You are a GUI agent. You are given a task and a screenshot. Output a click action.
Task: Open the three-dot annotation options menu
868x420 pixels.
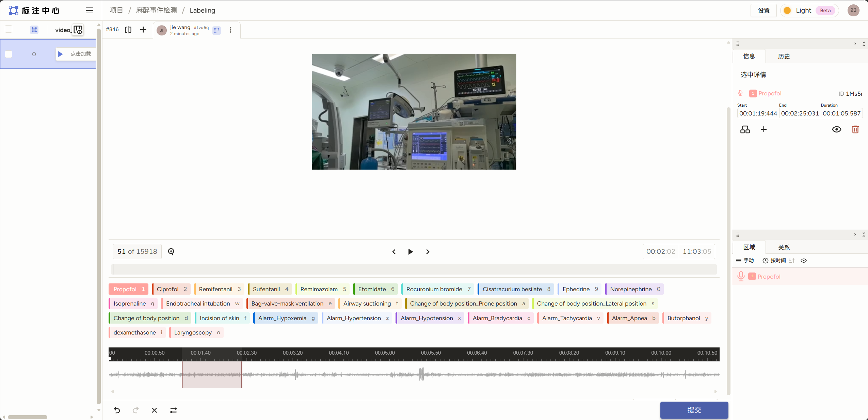pos(230,30)
